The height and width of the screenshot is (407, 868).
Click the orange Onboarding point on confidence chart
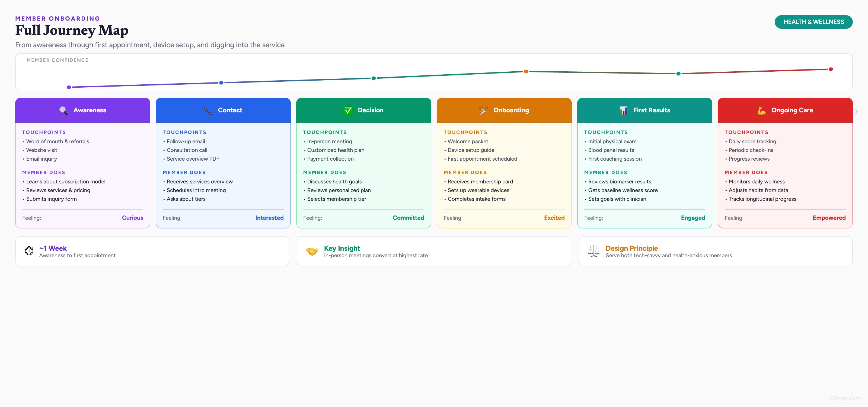[x=526, y=71]
